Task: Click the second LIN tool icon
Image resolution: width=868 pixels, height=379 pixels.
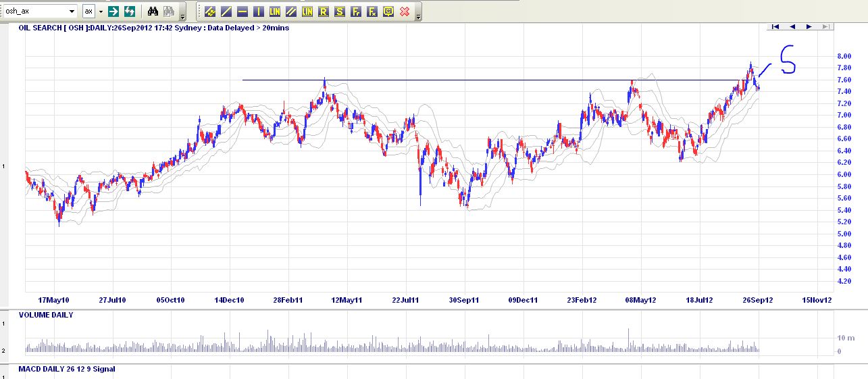Action: pos(307,11)
